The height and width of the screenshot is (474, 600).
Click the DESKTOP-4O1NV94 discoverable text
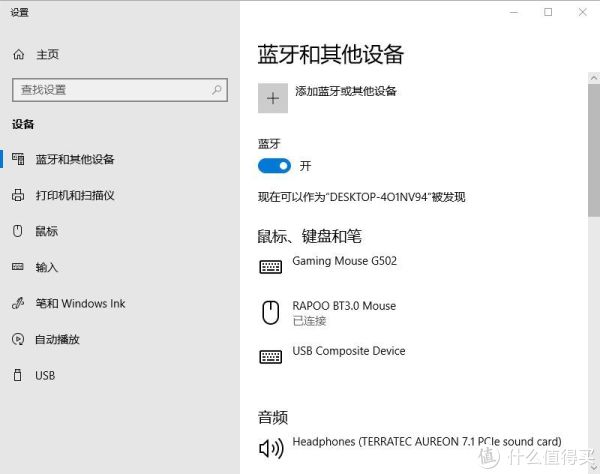tap(362, 197)
